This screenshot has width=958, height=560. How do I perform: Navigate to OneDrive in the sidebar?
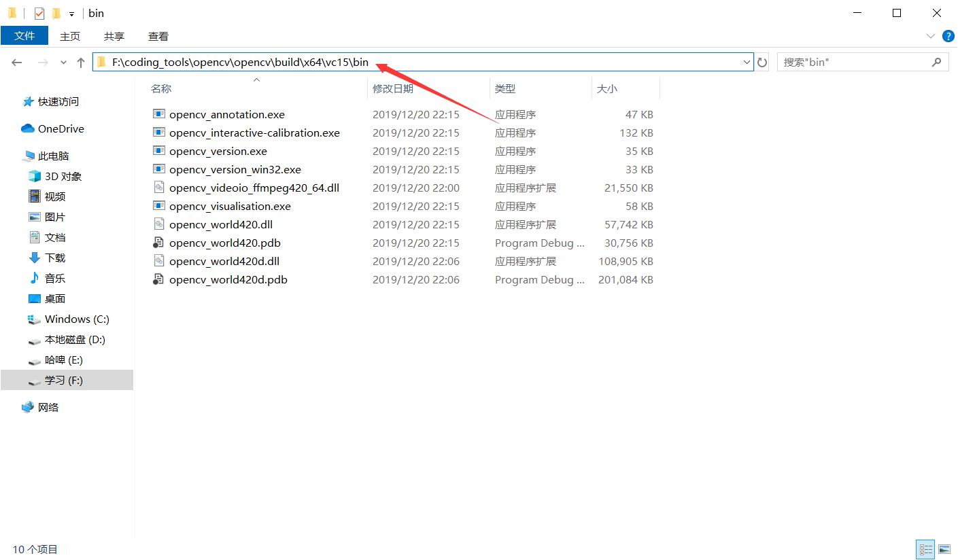pyautogui.click(x=59, y=128)
